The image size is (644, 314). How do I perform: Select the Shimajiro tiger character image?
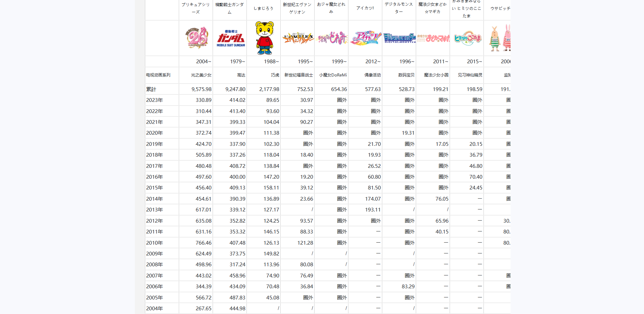click(264, 38)
